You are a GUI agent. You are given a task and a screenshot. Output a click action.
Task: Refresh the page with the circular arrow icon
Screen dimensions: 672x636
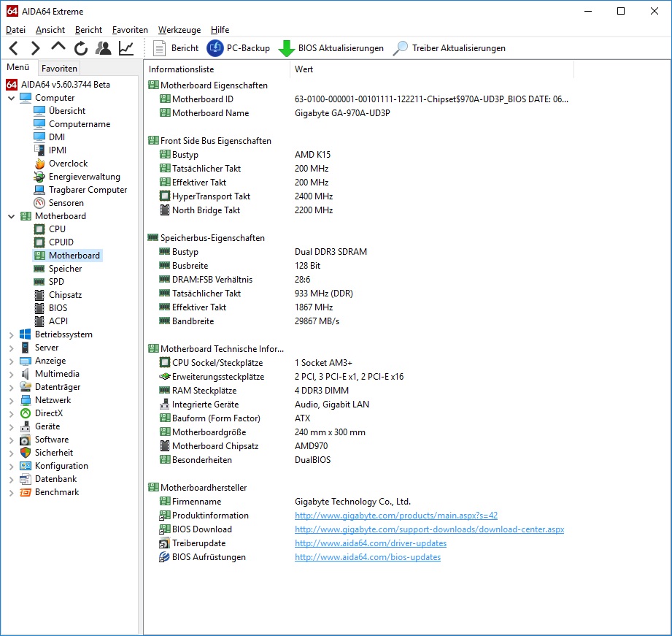[80, 48]
